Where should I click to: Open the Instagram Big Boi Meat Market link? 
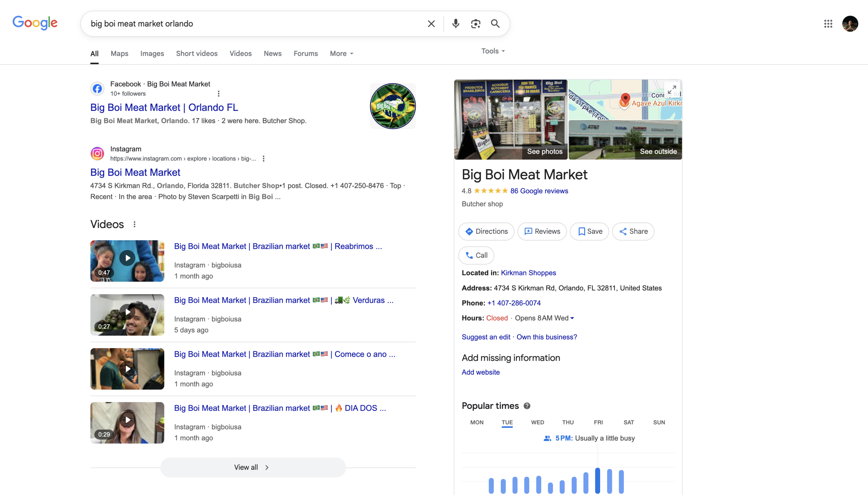[135, 172]
